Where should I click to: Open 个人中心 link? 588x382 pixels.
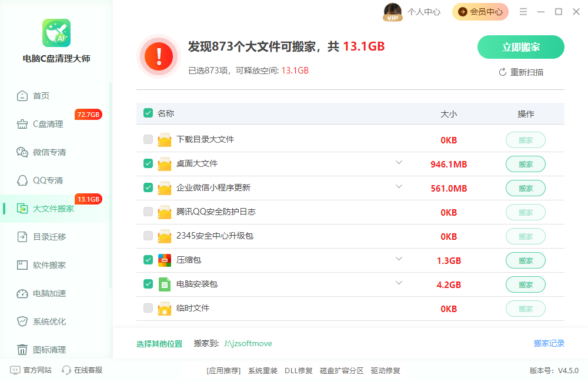424,12
